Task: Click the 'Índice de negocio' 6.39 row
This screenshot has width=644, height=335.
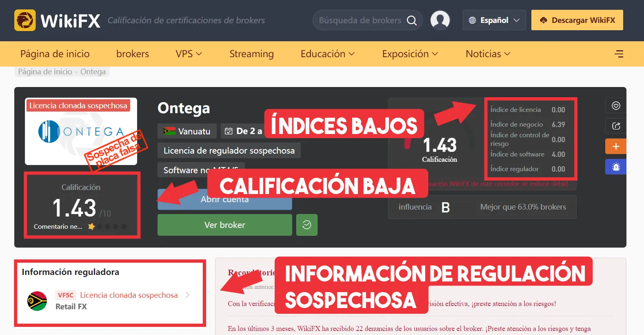Action: pyautogui.click(x=528, y=124)
